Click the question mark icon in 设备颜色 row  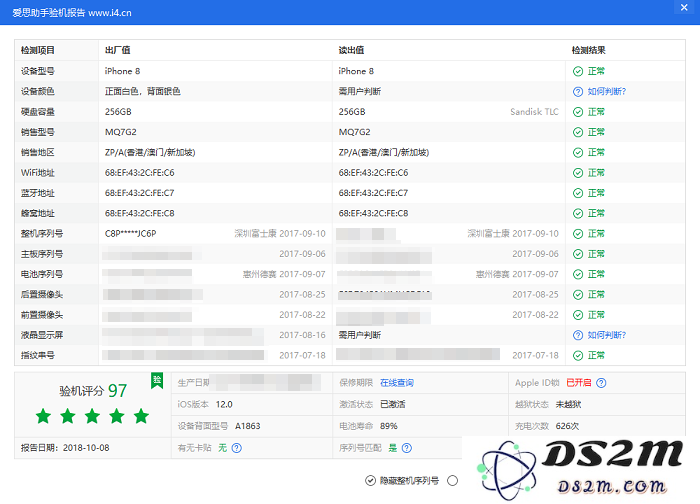coord(578,92)
